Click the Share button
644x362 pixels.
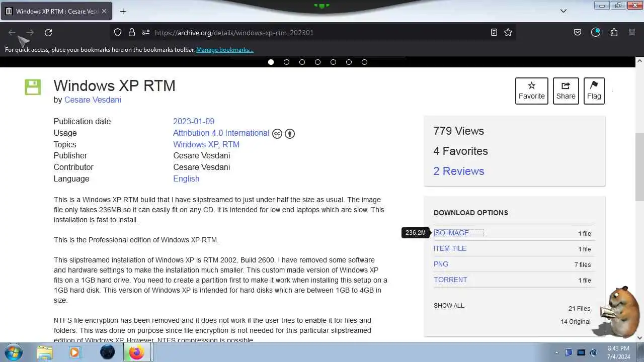coord(566,91)
